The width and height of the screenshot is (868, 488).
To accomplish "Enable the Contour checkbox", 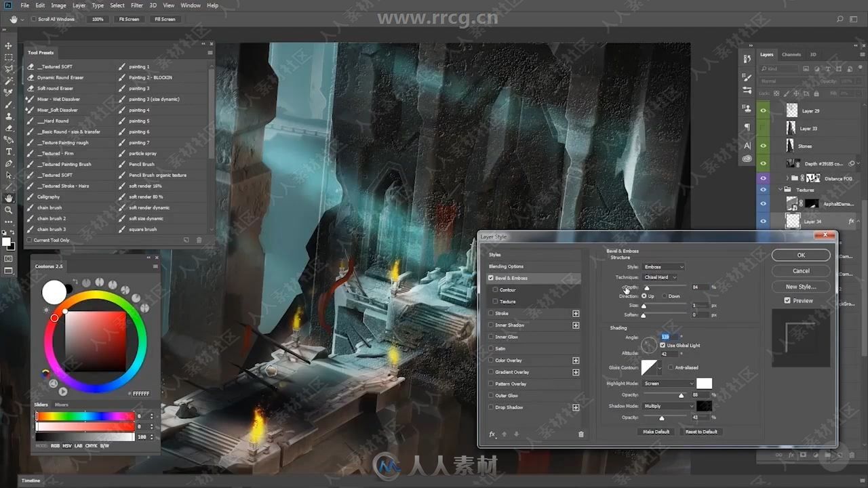I will point(496,289).
